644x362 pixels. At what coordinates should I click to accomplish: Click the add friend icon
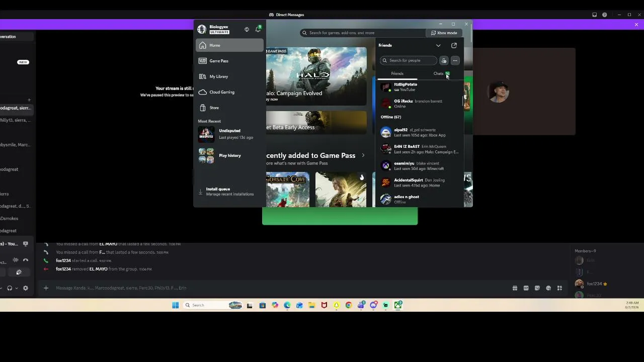[x=444, y=60]
